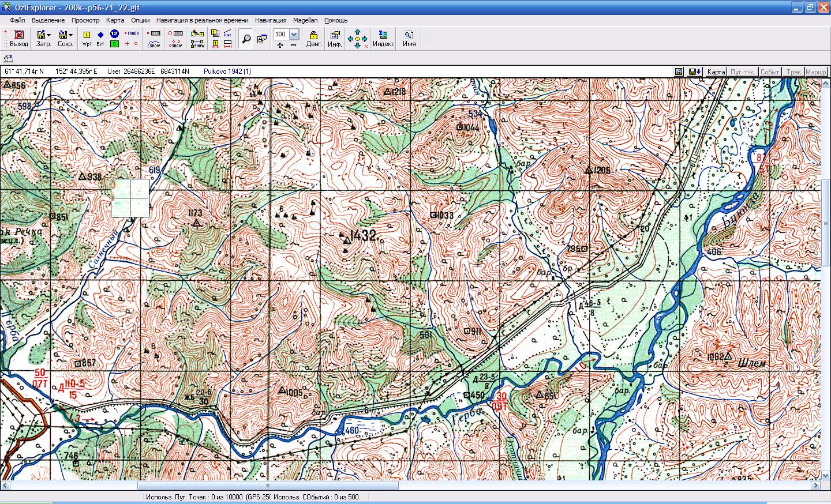Expand the Загр. load dropdown
831x504 pixels.
coord(49,35)
